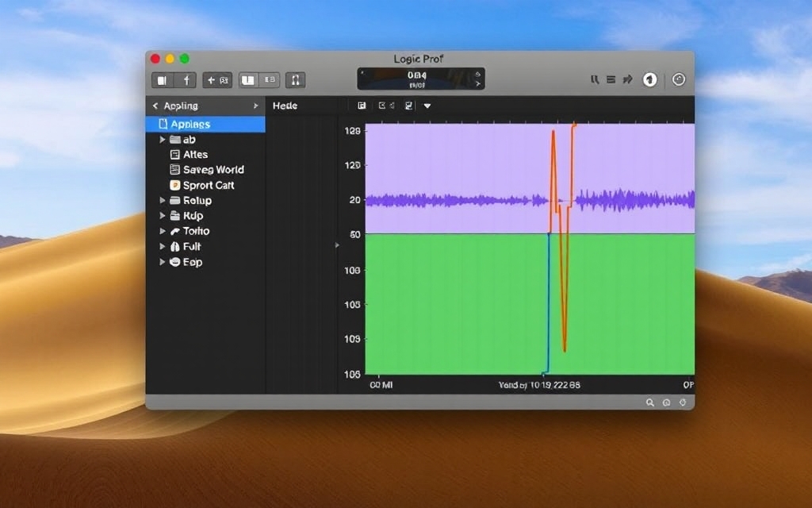Screen dimensions: 812x508
Task: Click the middle round icon in the status bar
Action: pos(666,402)
